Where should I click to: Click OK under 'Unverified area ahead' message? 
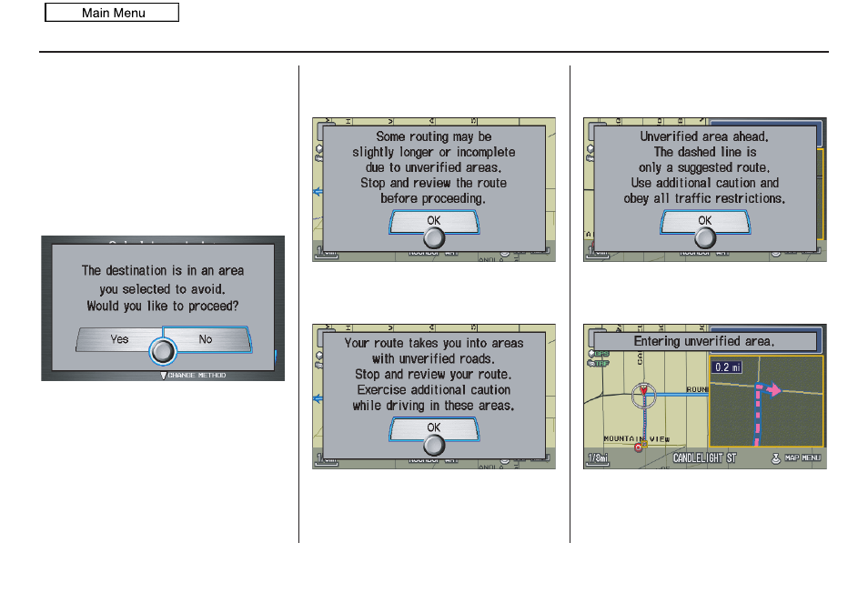point(705,221)
